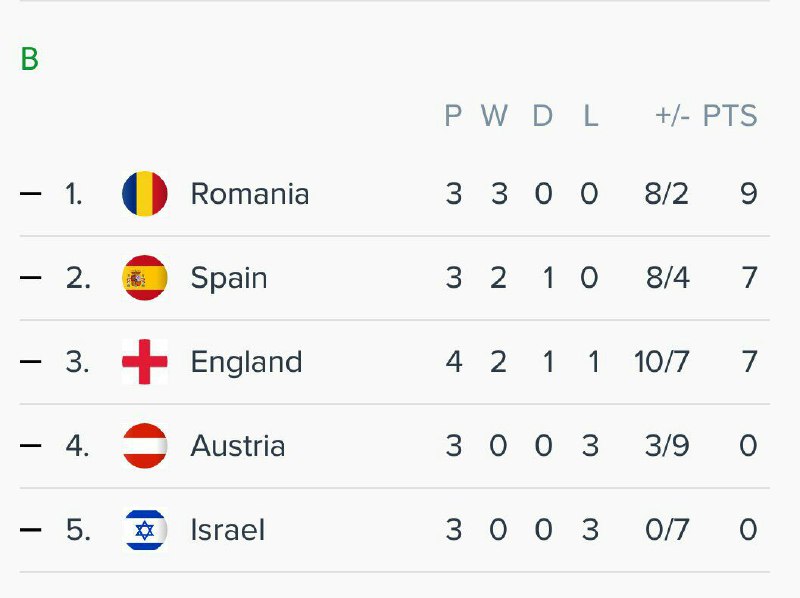Click the L column header

pyautogui.click(x=590, y=116)
